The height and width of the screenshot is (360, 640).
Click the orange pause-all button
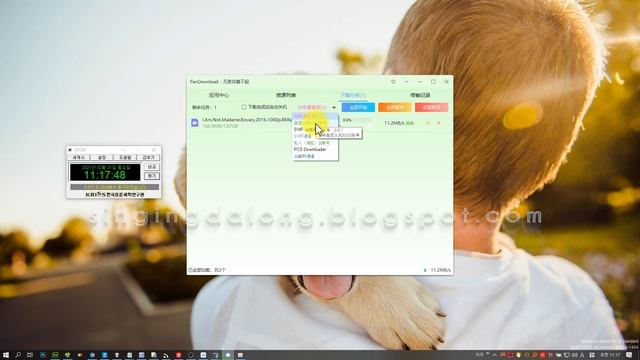tap(394, 107)
